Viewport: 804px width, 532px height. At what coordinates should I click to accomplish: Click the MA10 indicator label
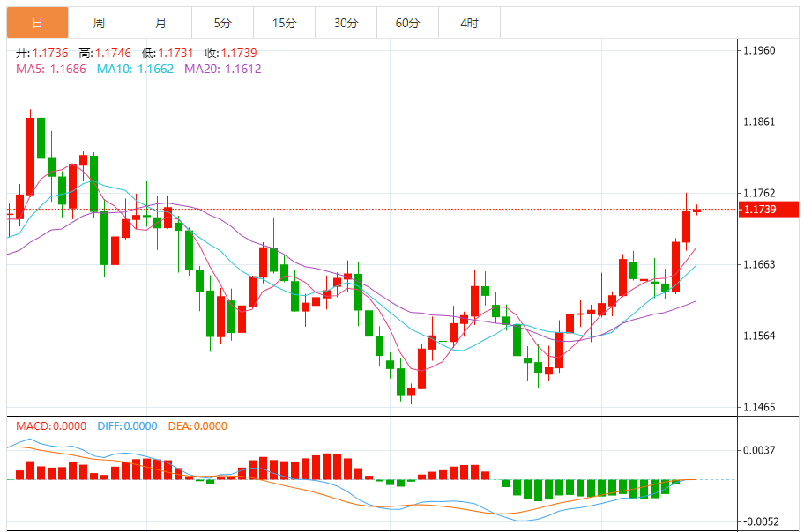click(x=135, y=69)
